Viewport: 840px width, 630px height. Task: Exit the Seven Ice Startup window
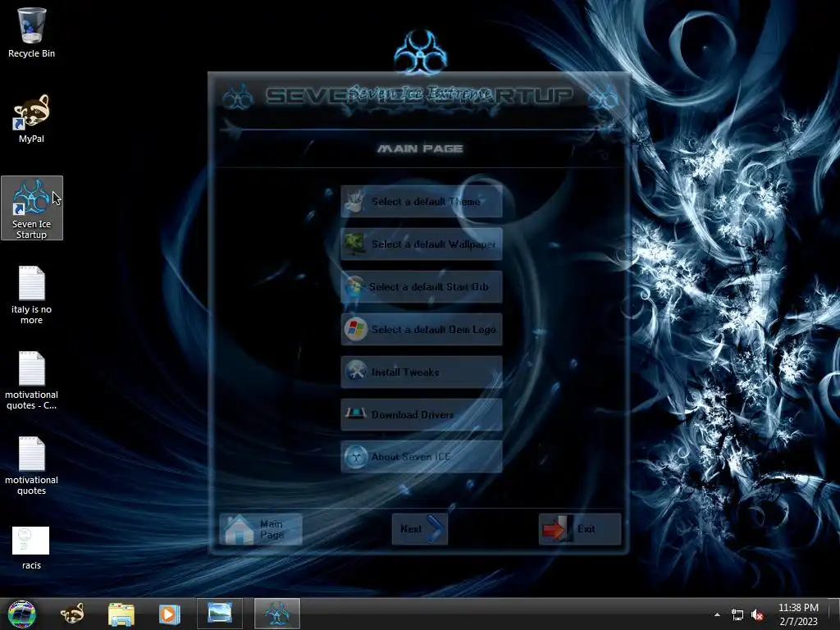[580, 529]
